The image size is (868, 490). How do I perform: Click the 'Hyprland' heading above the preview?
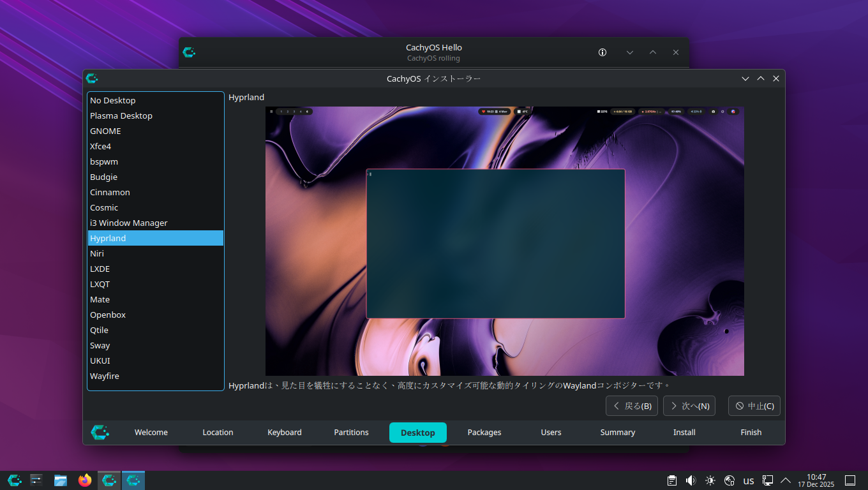[x=246, y=97]
